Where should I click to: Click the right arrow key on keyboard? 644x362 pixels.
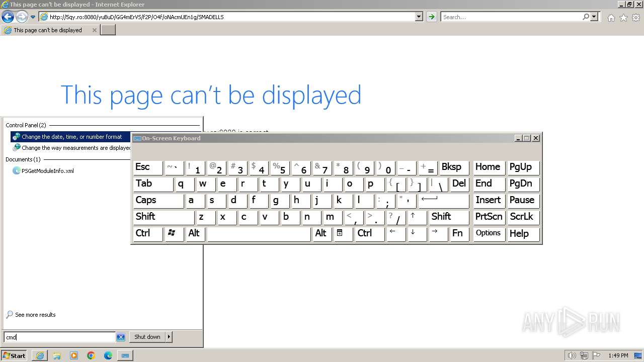438,234
